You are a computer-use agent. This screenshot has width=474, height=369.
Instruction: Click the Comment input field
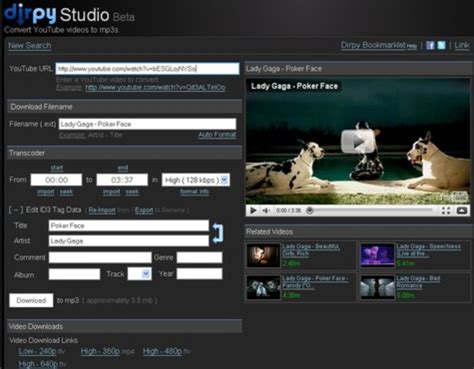coord(100,257)
